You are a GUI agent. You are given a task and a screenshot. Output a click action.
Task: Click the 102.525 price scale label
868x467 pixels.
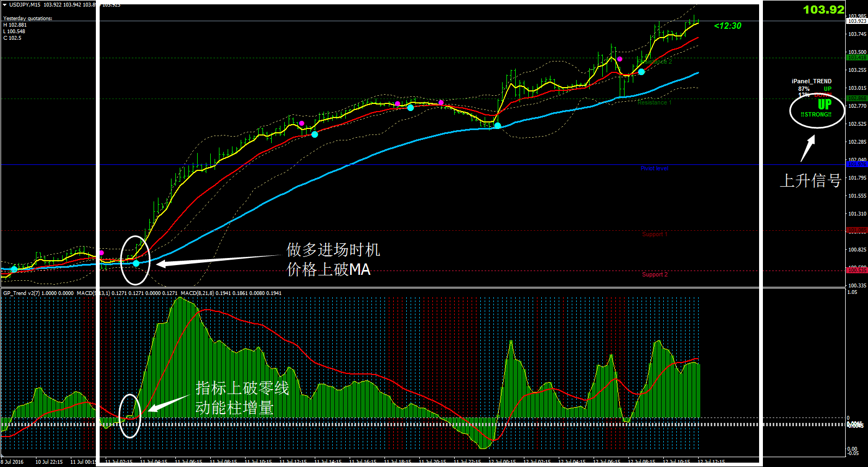click(x=857, y=124)
